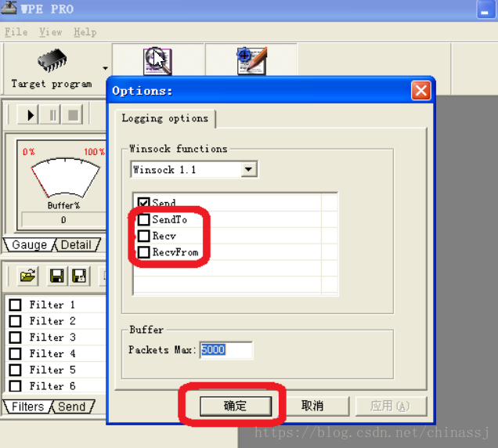Image resolution: width=498 pixels, height=448 pixels.
Task: Click the Target program label
Action: 52,85
